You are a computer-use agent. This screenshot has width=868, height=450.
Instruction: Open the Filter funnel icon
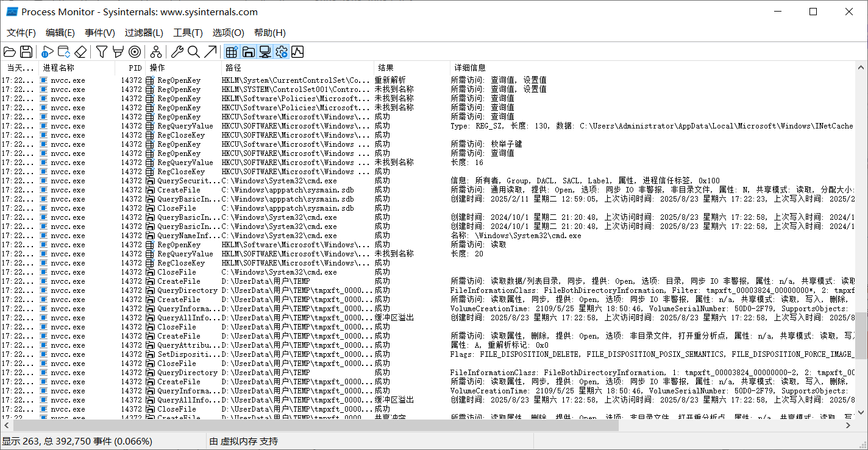click(x=102, y=52)
